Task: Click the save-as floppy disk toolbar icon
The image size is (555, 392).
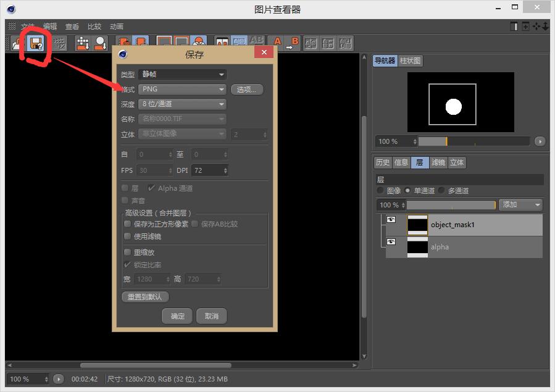Action: [x=36, y=43]
